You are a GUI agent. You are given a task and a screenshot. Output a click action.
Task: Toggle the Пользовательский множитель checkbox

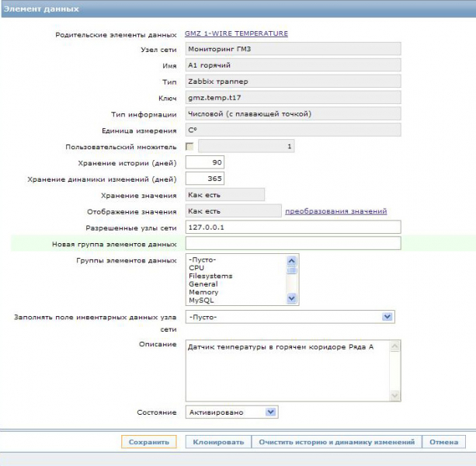tap(189, 146)
